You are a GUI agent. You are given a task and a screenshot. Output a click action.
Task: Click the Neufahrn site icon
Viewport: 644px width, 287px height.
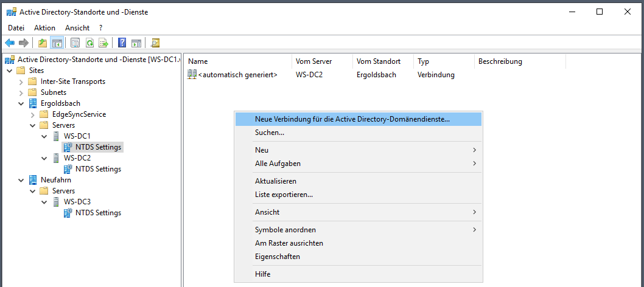pyautogui.click(x=32, y=179)
